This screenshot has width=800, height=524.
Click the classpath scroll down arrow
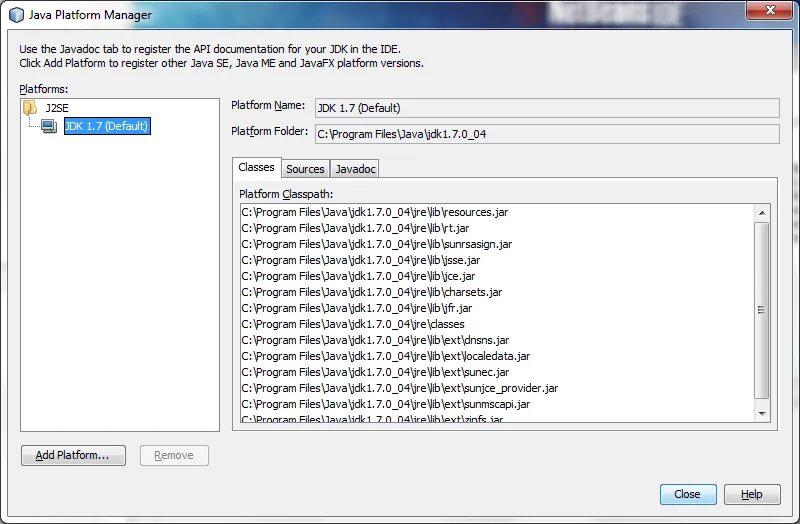[x=762, y=413]
